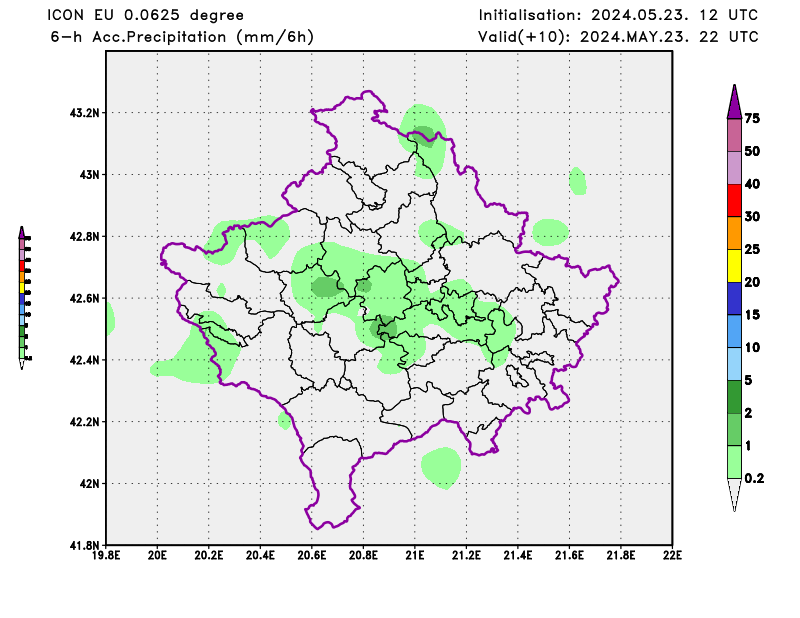Click the '21.2E' longitude label
Screen dimensions: 800x618
tap(466, 555)
